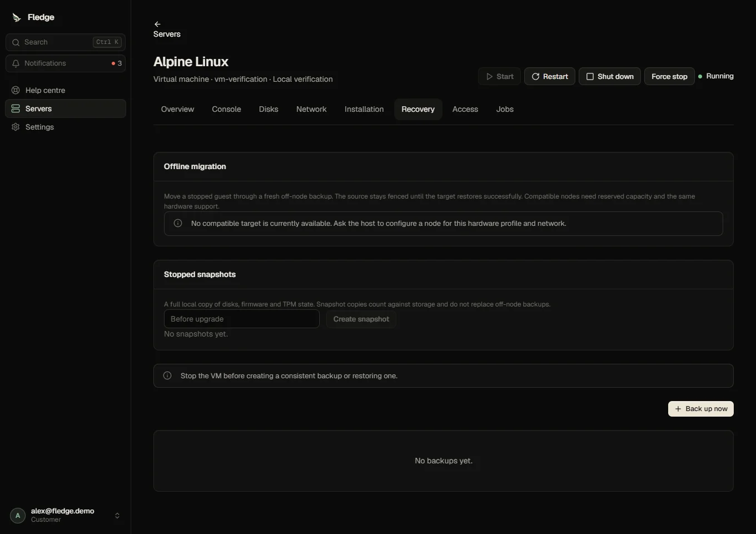The height and width of the screenshot is (534, 756).
Task: Click the back arrow above Servers
Action: point(157,24)
